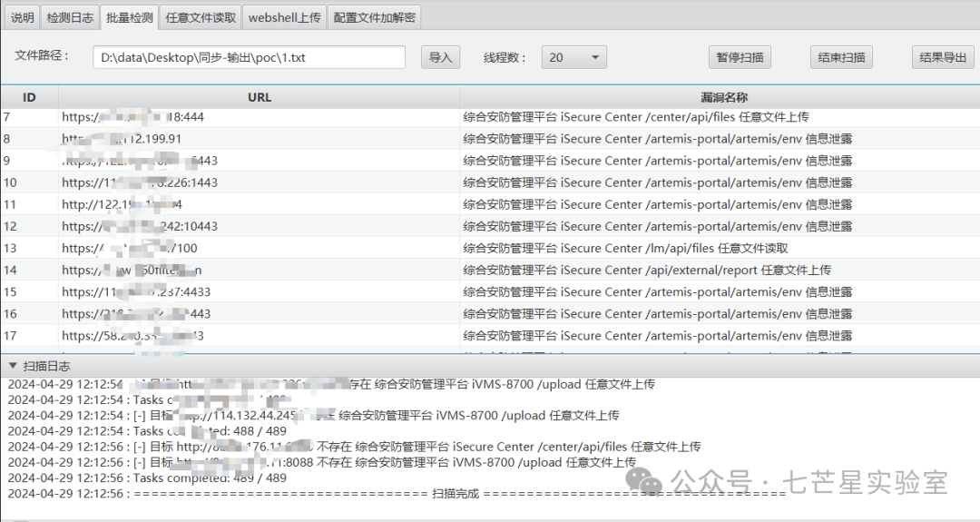Click the 结果导出 button
The width and height of the screenshot is (980, 522).
pos(943,57)
